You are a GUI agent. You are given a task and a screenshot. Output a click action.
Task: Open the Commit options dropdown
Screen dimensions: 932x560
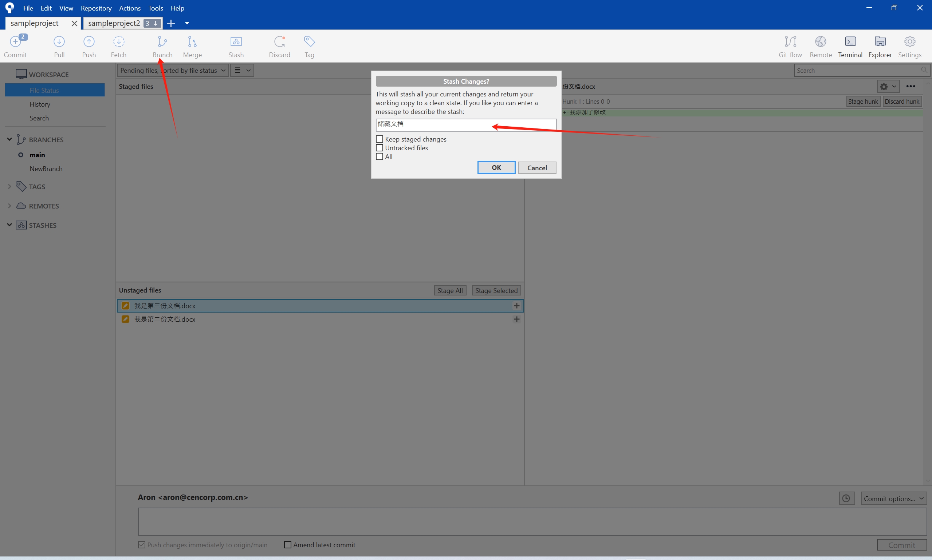[x=893, y=499]
